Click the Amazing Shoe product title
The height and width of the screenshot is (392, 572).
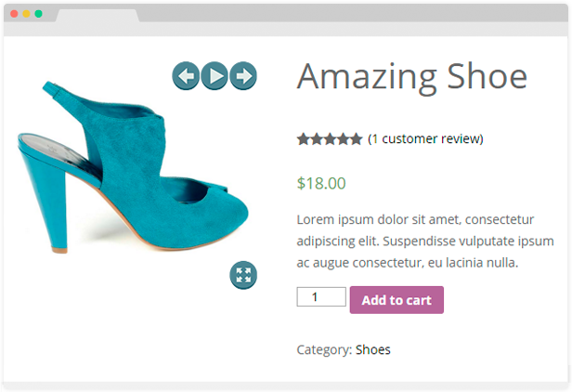411,76
